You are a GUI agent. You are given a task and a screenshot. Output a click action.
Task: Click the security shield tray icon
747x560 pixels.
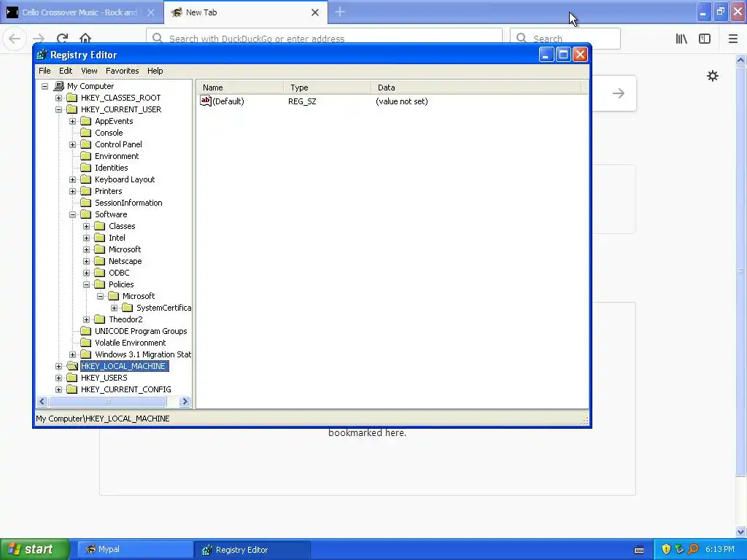(x=666, y=549)
